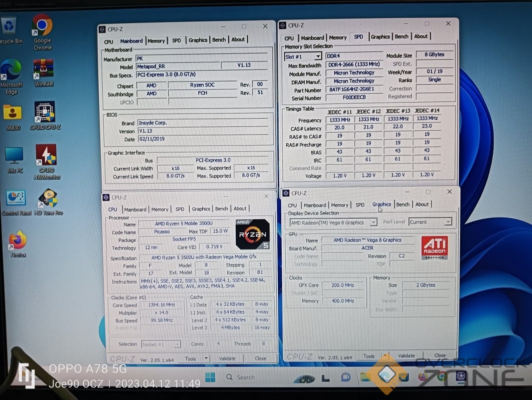Image resolution: width=532 pixels, height=400 pixels.
Task: Click the "Socket FP5" package value
Action: click(184, 239)
